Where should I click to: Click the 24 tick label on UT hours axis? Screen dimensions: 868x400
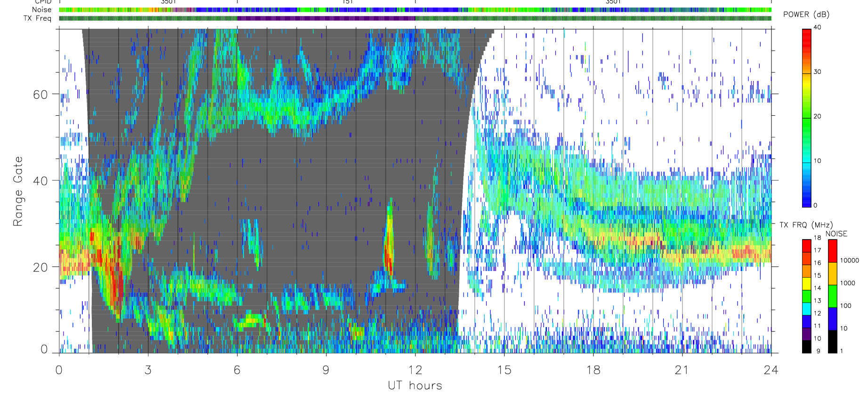[x=771, y=370]
